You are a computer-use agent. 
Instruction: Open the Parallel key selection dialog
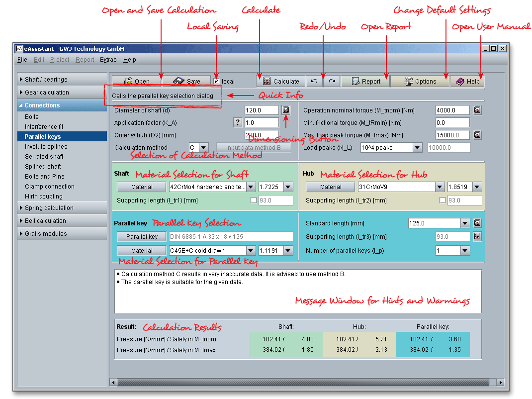click(x=141, y=236)
